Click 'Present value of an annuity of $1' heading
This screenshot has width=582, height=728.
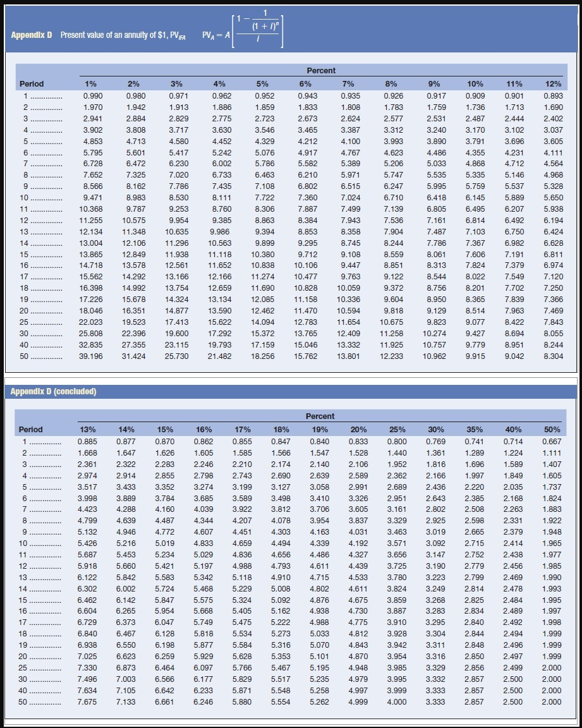[x=123, y=36]
